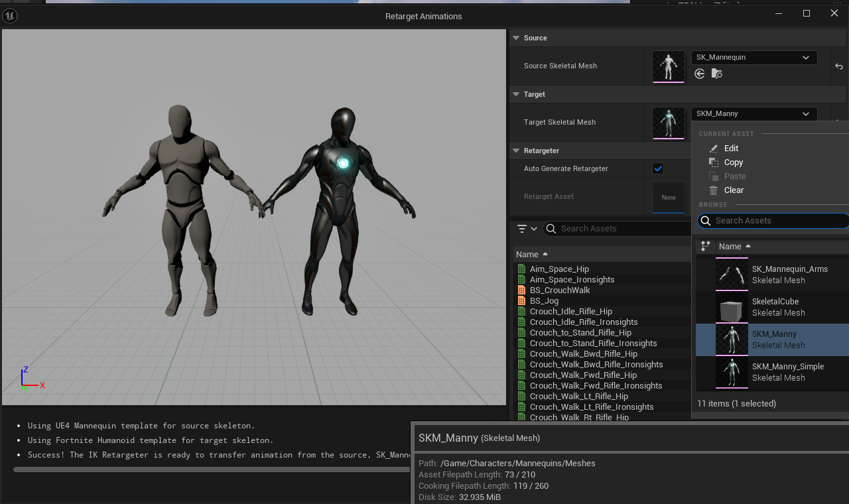
Task: Click the Crouch_to_Stand_Rifle_Hip animation icon
Action: pyautogui.click(x=521, y=332)
